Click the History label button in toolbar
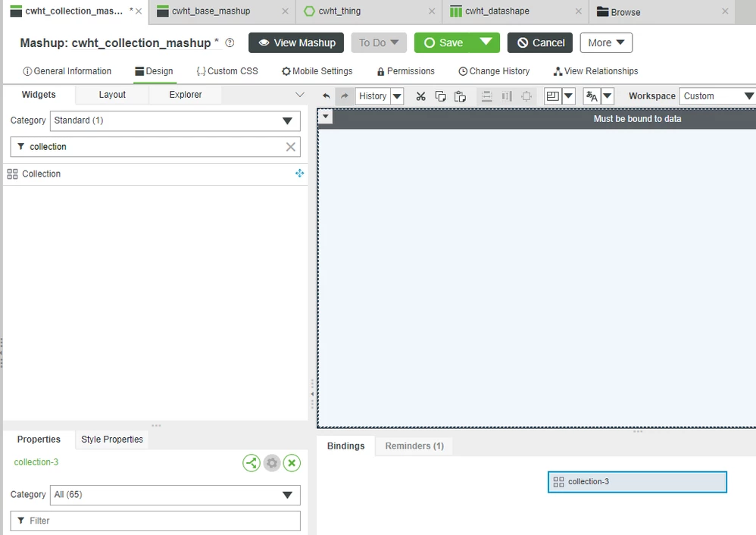The width and height of the screenshot is (756, 535). pos(373,96)
